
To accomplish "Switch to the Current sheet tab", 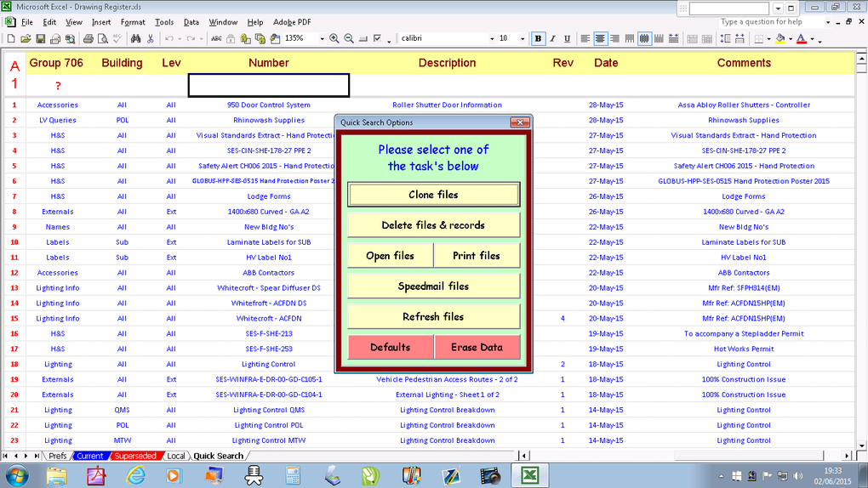I will (89, 456).
